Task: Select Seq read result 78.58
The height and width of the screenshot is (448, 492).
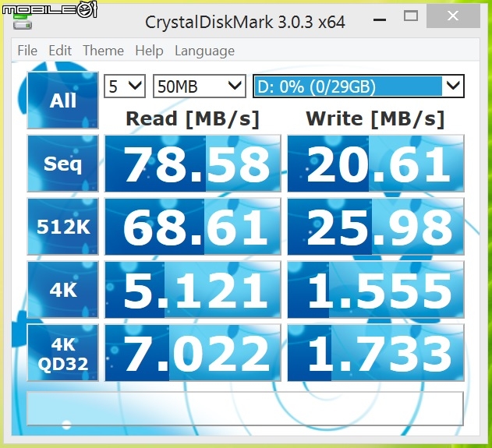Action: click(x=193, y=164)
